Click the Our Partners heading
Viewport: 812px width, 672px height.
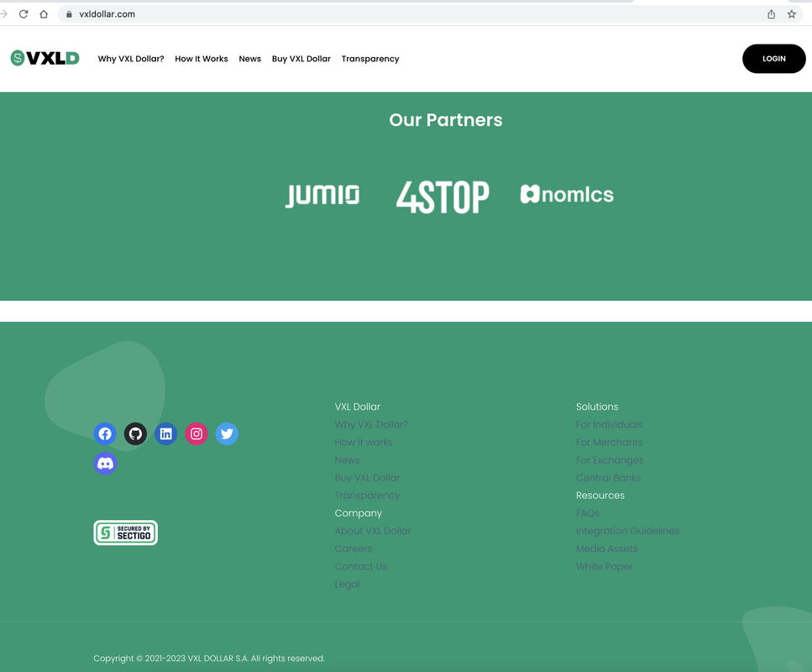[x=446, y=119]
